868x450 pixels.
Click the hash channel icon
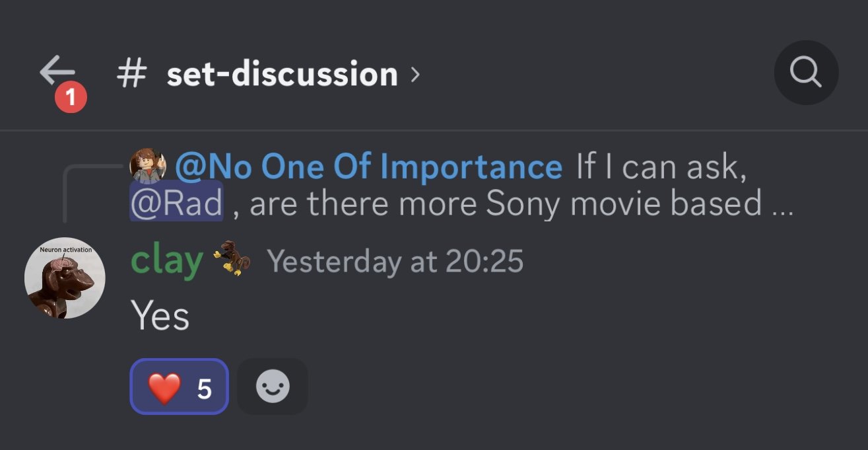coord(131,73)
